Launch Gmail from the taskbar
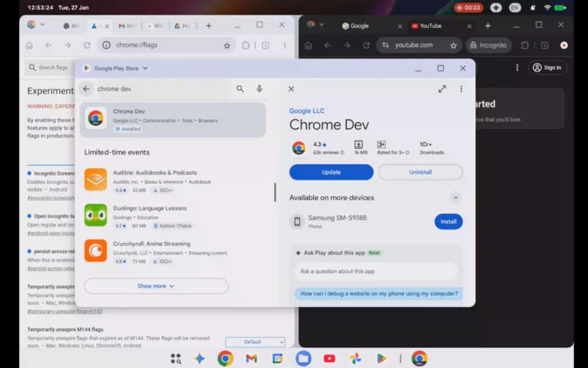The image size is (588, 368). pyautogui.click(x=251, y=358)
